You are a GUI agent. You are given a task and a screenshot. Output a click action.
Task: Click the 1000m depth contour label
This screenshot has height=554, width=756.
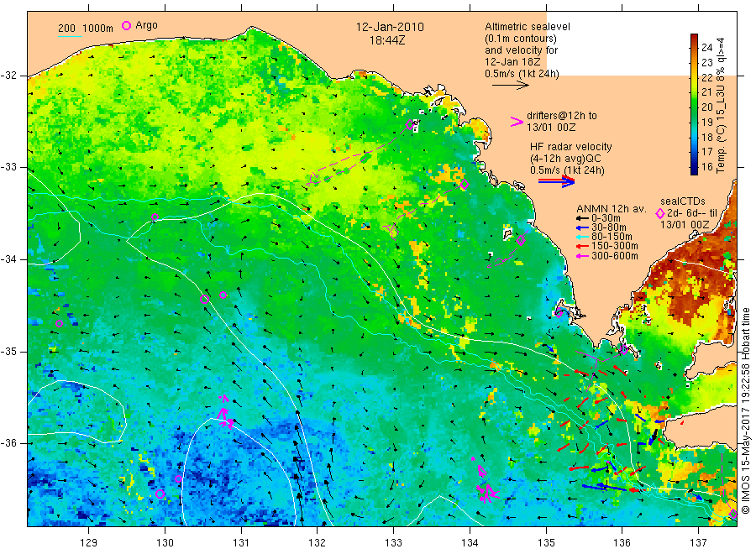click(98, 29)
